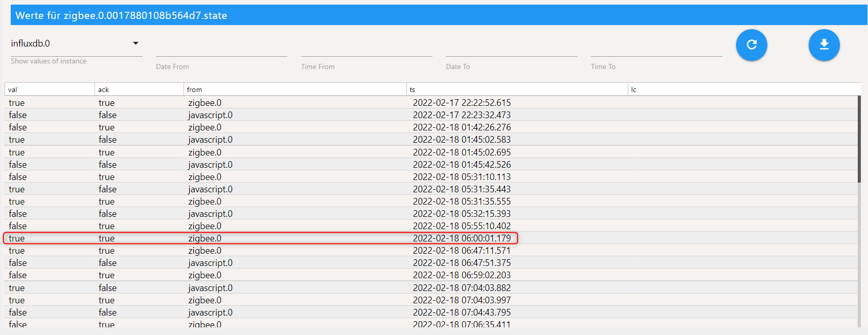Image resolution: width=868 pixels, height=335 pixels.
Task: Select timestamp 2022-02-18 06:47:11.571
Action: pyautogui.click(x=462, y=251)
